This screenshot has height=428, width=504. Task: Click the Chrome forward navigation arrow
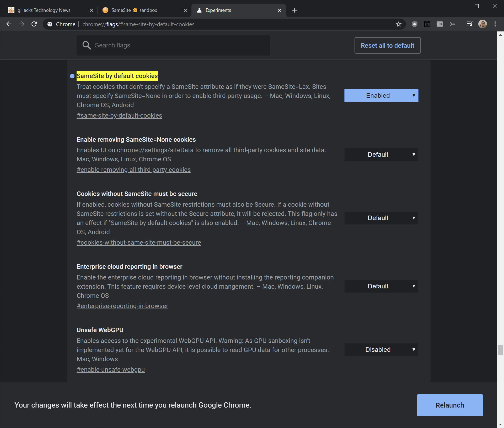point(22,24)
